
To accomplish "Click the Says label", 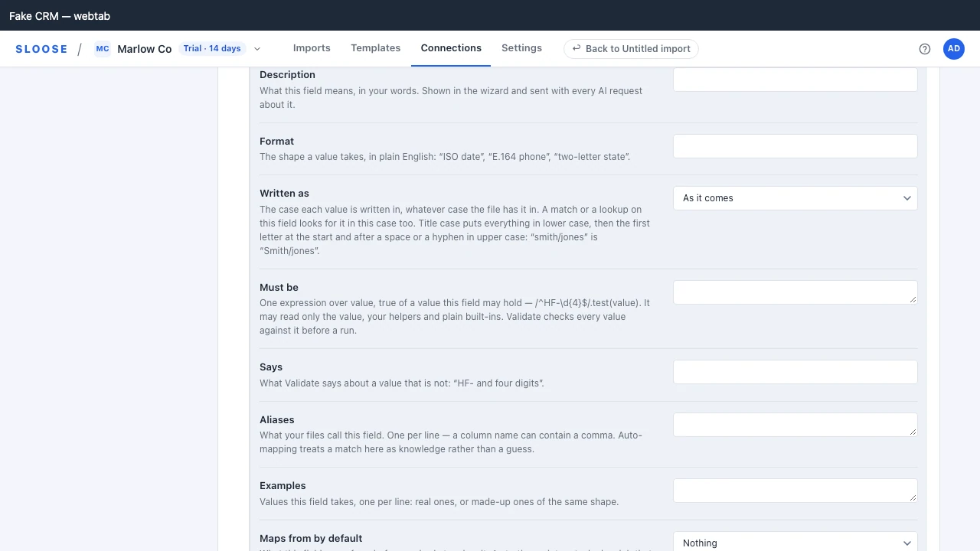I will [x=271, y=367].
